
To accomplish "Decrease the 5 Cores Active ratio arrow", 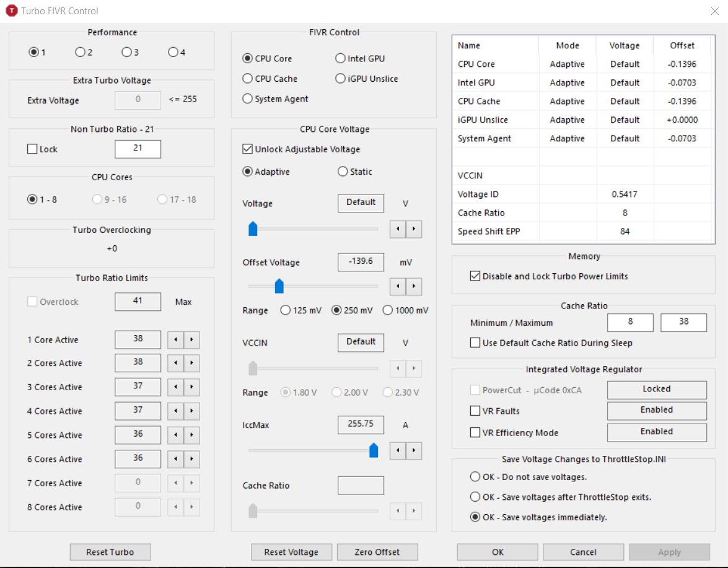I will 177,435.
